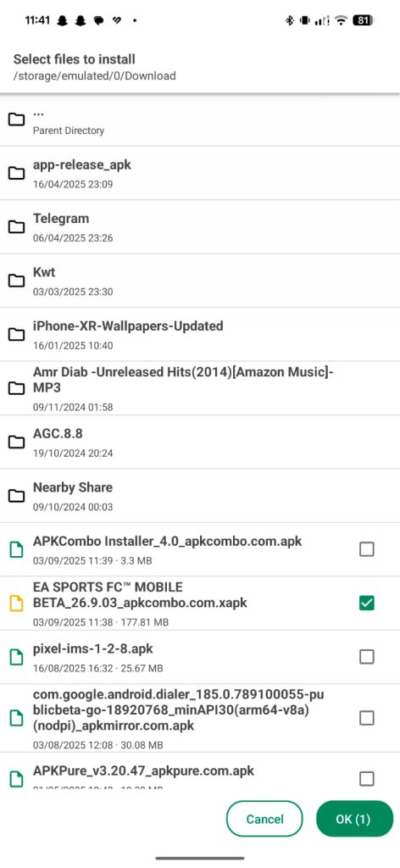Check the pixel-ims-1-2-8.apk checkbox
This screenshot has height=868, width=400.
point(366,657)
